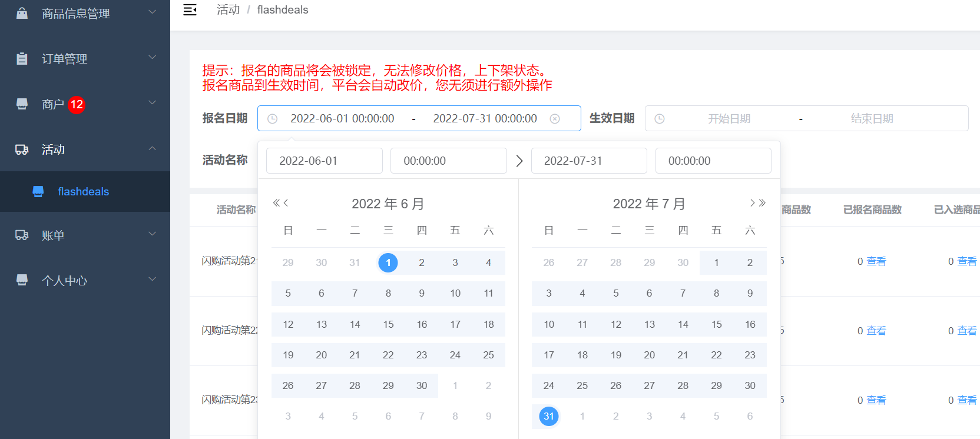Viewport: 980px width, 439px height.
Task: Open the 账单 sidebar menu
Action: point(85,235)
